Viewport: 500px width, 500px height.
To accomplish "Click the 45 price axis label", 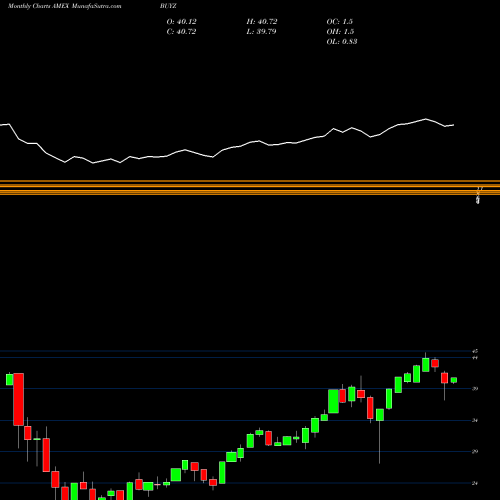I will [475, 351].
